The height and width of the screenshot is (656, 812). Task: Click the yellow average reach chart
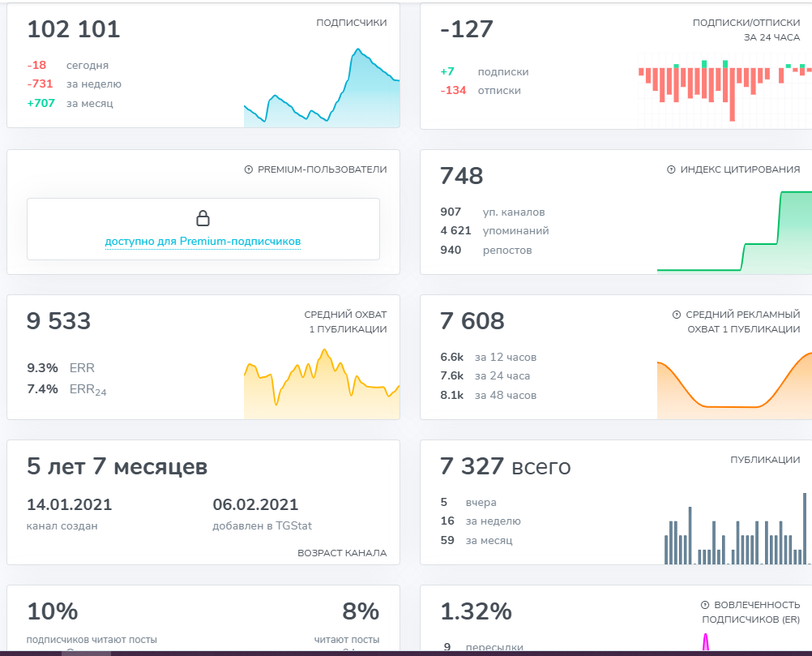[322, 384]
